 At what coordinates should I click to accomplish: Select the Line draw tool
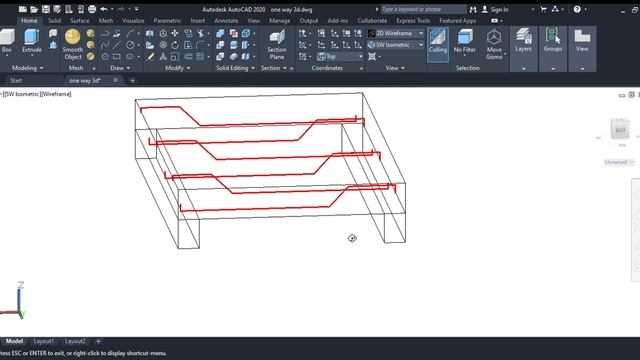pos(117,45)
